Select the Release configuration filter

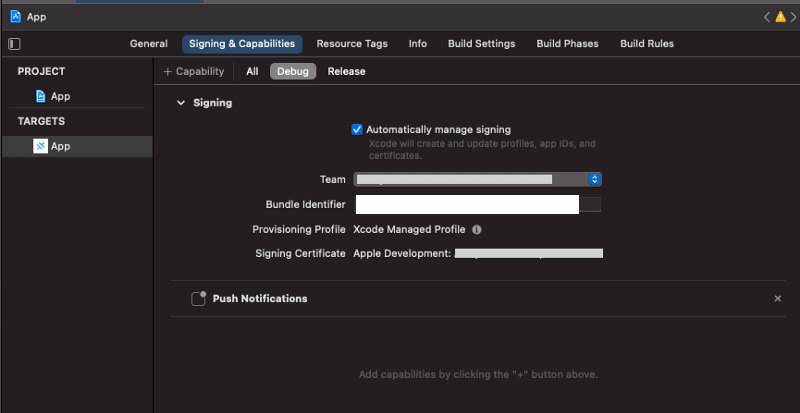click(346, 71)
